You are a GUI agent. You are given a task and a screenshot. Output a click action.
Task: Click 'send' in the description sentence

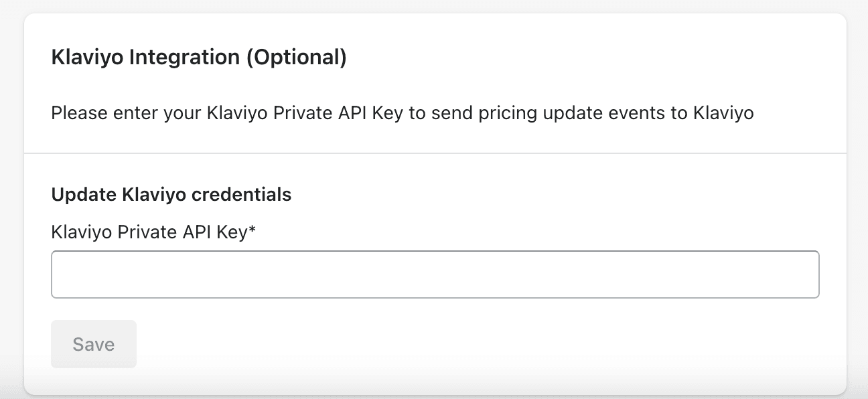[455, 113]
